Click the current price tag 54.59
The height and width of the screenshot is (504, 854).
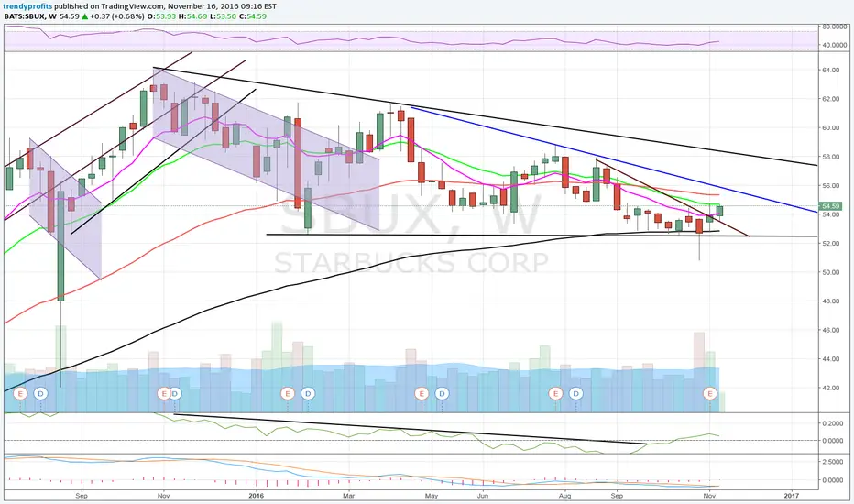[x=830, y=206]
